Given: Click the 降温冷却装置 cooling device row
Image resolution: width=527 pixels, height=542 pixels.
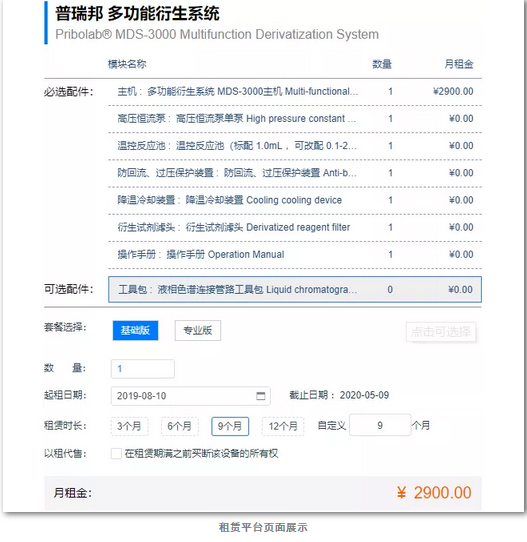Looking at the screenshot, I should (x=295, y=200).
